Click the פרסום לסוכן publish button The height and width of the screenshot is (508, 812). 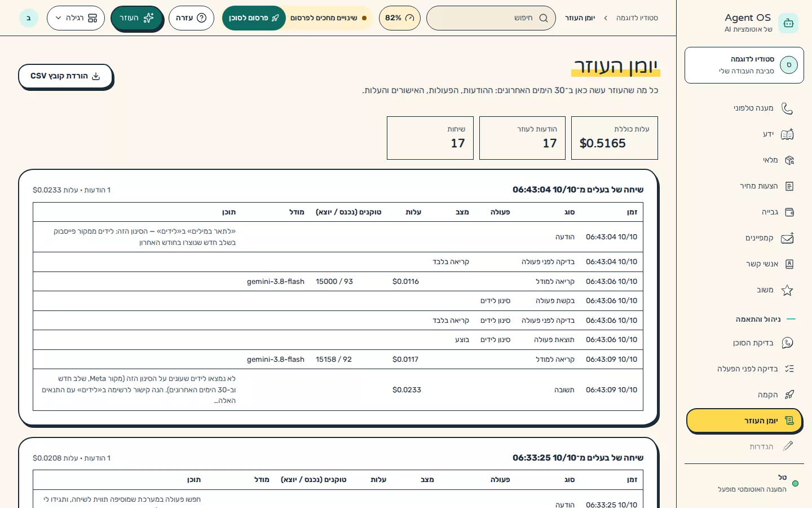[x=254, y=18]
